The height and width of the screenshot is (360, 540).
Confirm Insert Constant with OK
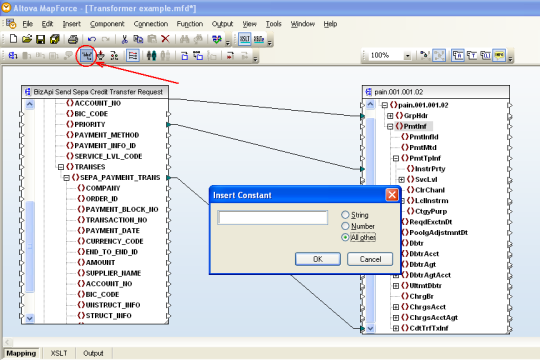[318, 259]
